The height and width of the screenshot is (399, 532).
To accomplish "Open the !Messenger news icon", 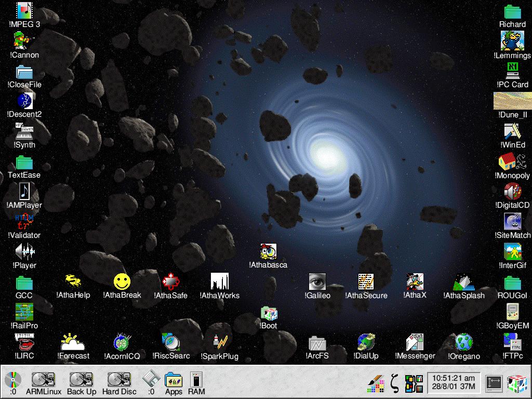I will [415, 342].
